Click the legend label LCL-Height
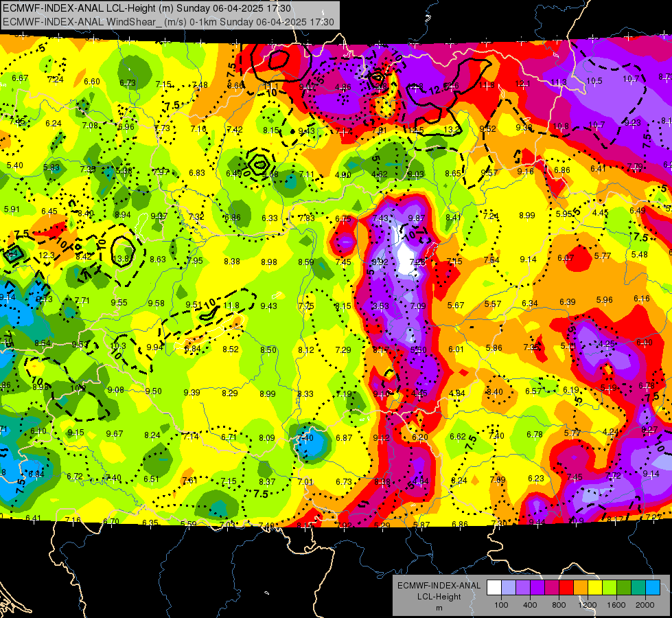Image resolution: width=672 pixels, height=618 pixels. coord(439,597)
